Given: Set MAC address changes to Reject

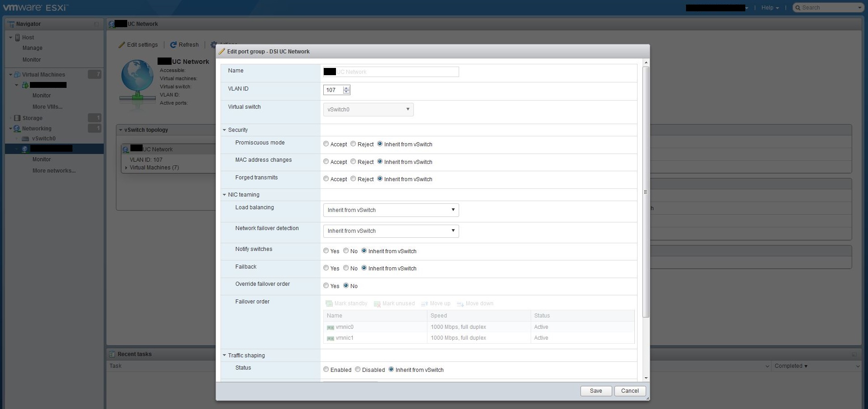Looking at the screenshot, I should click(x=354, y=161).
